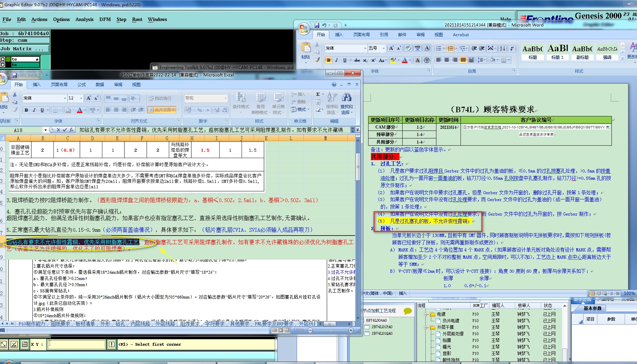Click Excel 条件格式 button
Image resolution: width=637 pixels, height=364 pixels.
[x=241, y=102]
